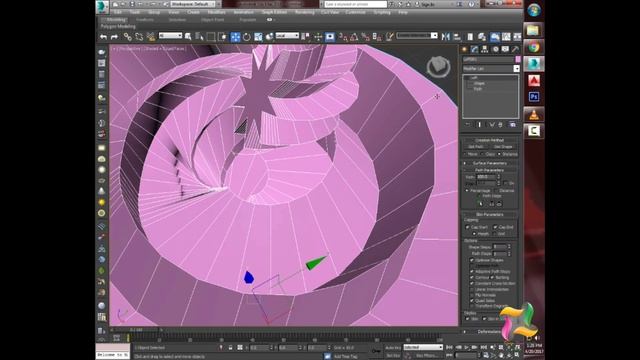Activate the Unlink Selection tool
The height and width of the screenshot is (360, 640).
click(139, 37)
